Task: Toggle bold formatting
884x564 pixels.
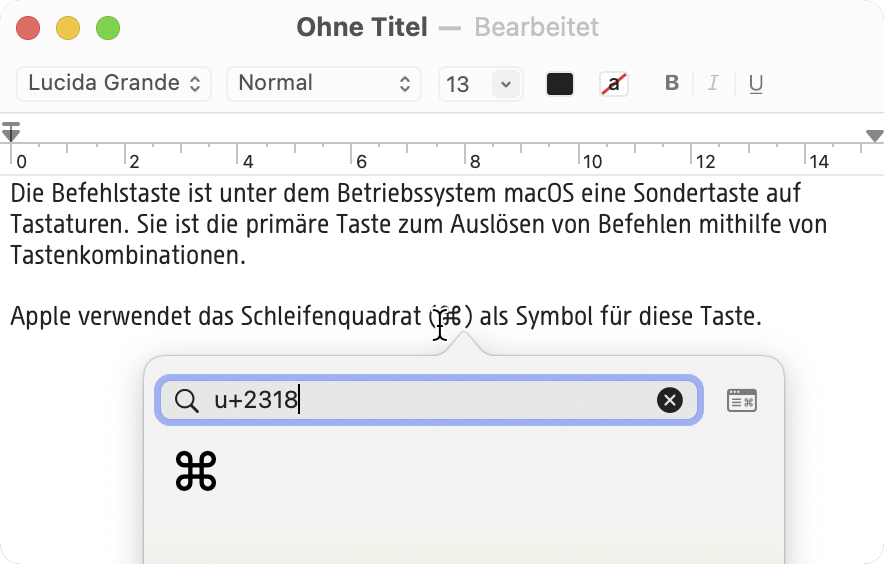Action: [672, 84]
